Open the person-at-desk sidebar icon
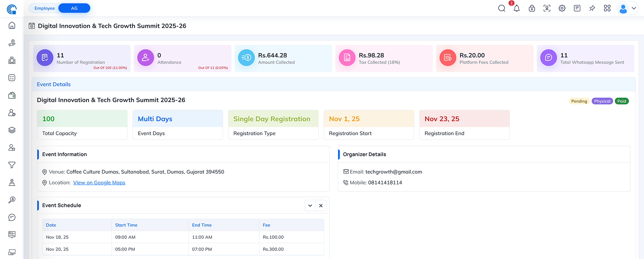The width and height of the screenshot is (644, 259). pos(12,183)
